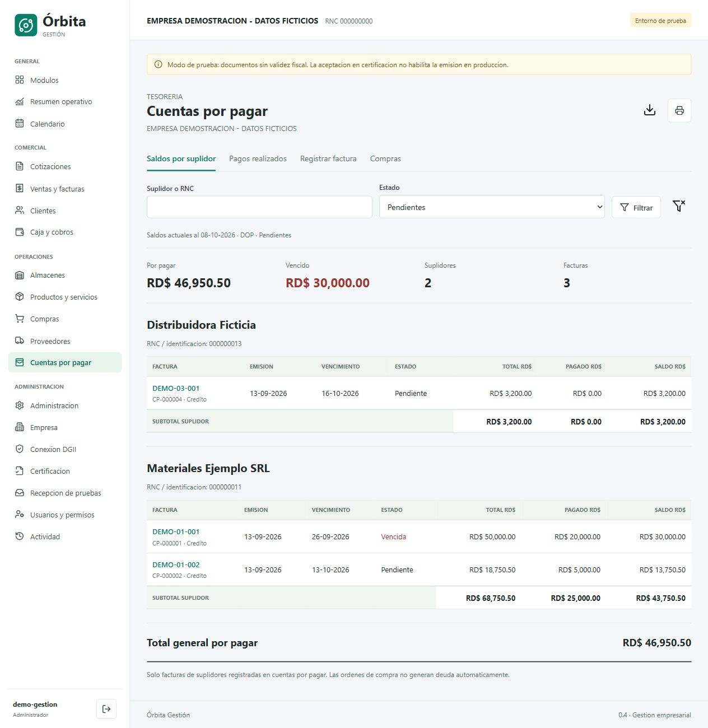708x728 pixels.
Task: Select the Por pagar RD$ 46,950.50 summary value
Action: 189,283
